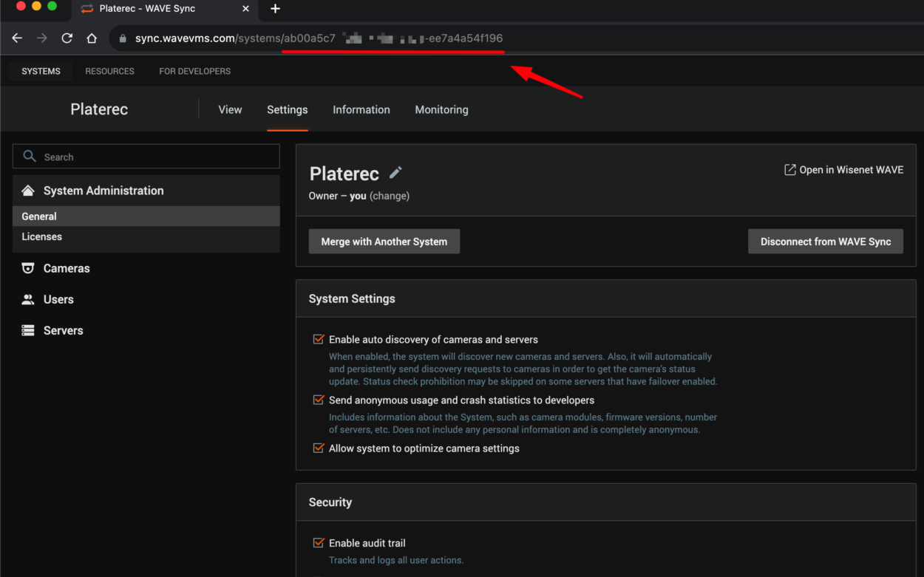Select Licenses in the sidebar
The width and height of the screenshot is (924, 577).
click(146, 236)
